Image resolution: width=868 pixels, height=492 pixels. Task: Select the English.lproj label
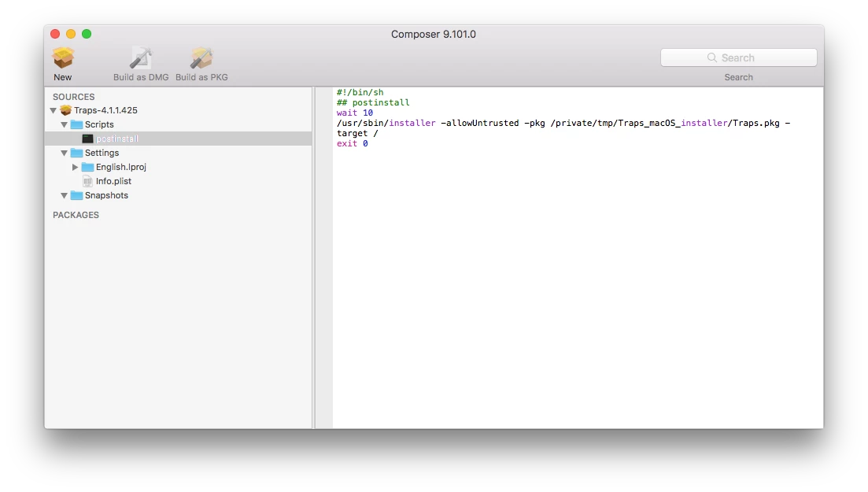click(120, 167)
